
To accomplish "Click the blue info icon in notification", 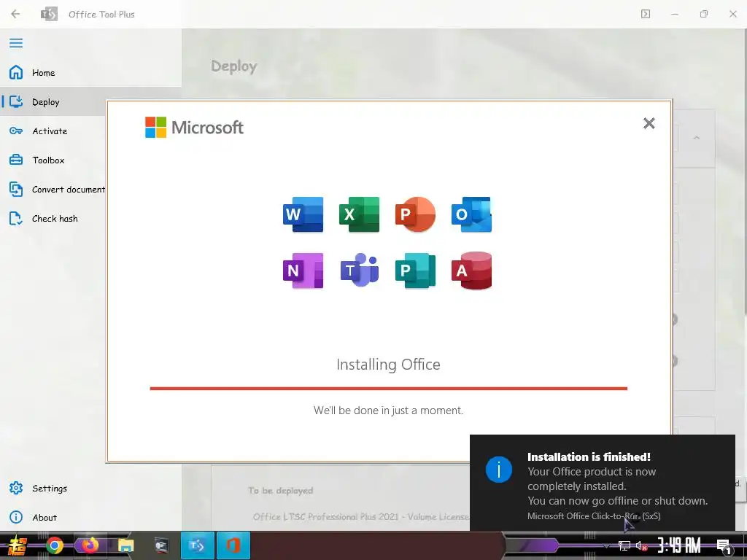I will click(499, 470).
